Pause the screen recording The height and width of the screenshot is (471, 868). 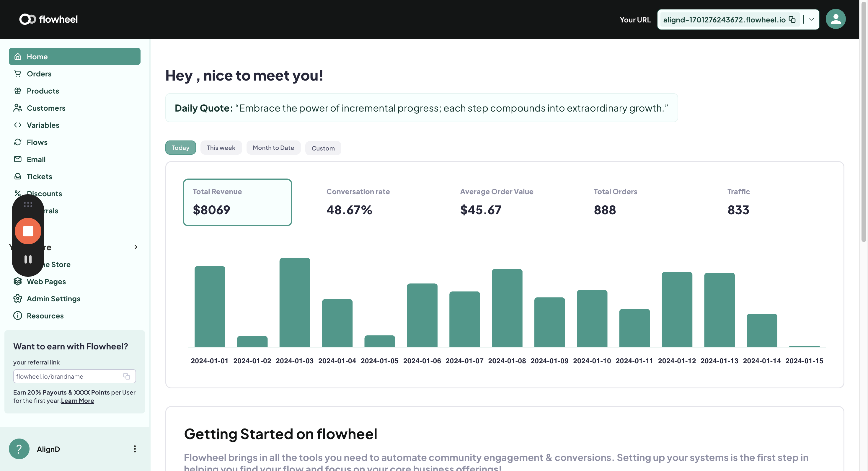point(28,259)
